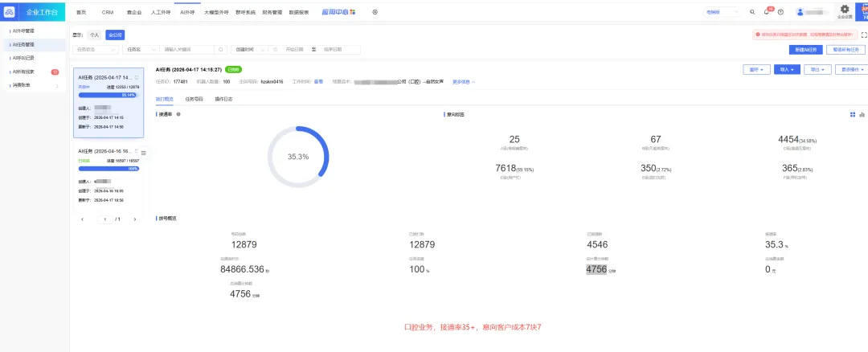Open 大模型外呼 top menu
Image resolution: width=868 pixels, height=352 pixels.
tap(215, 11)
